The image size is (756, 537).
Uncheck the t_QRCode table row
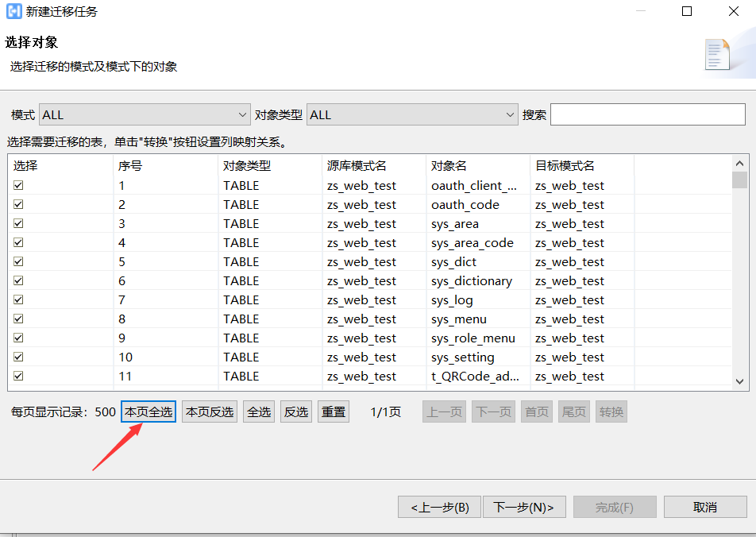click(x=18, y=376)
